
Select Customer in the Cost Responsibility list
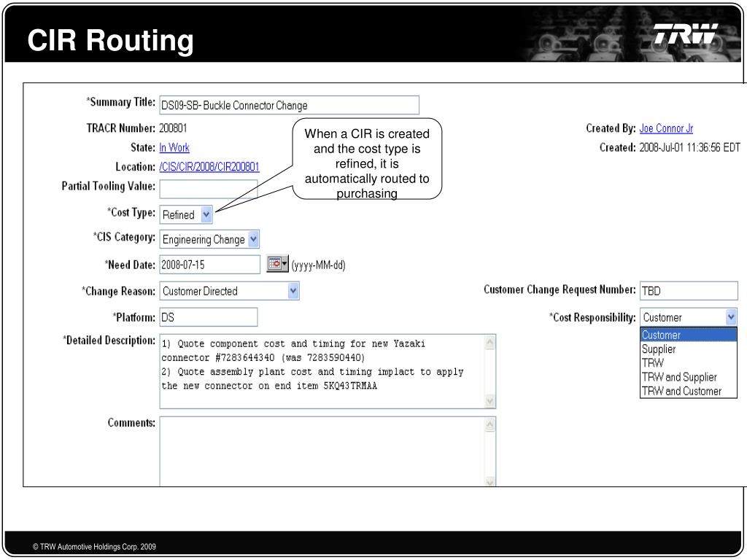pos(689,335)
